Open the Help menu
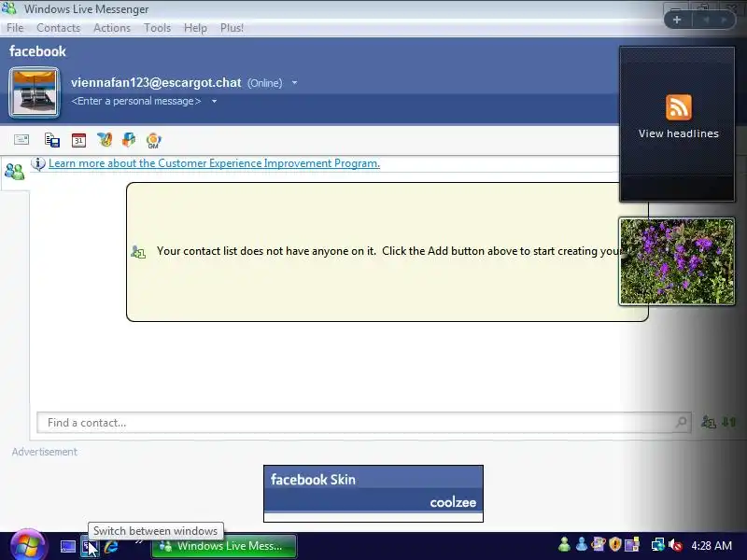Screen dimensions: 747x560 195,28
